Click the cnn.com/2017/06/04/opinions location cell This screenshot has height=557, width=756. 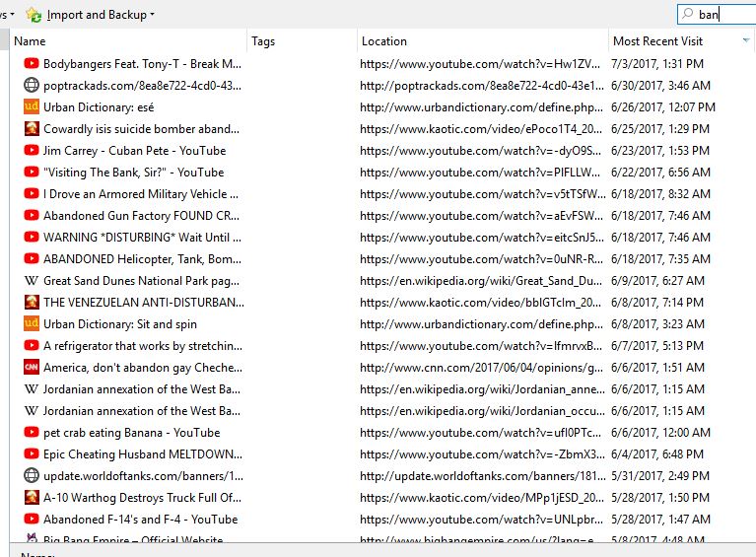click(481, 368)
